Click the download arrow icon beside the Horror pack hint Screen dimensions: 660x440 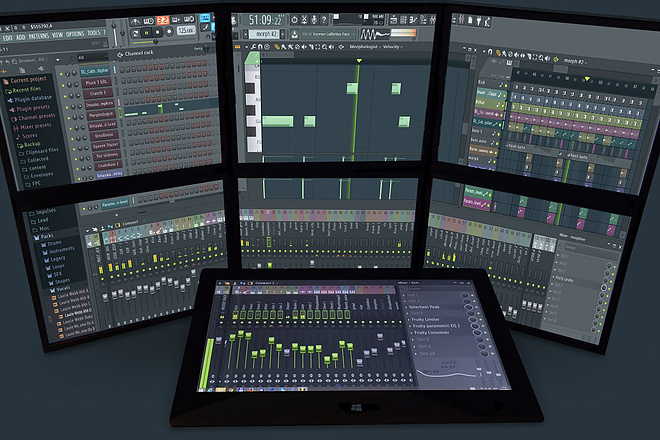295,34
